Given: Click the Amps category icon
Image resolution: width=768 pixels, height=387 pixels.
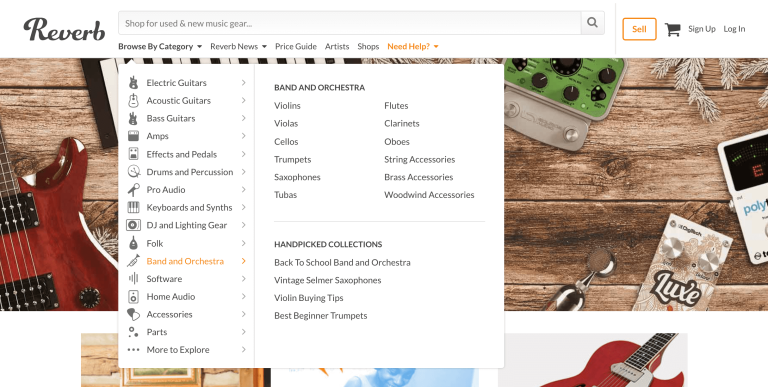Looking at the screenshot, I should pyautogui.click(x=133, y=136).
